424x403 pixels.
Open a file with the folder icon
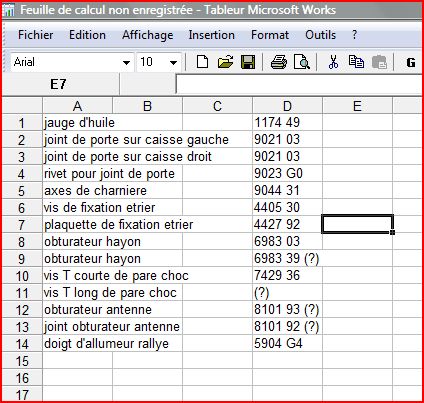click(x=225, y=62)
